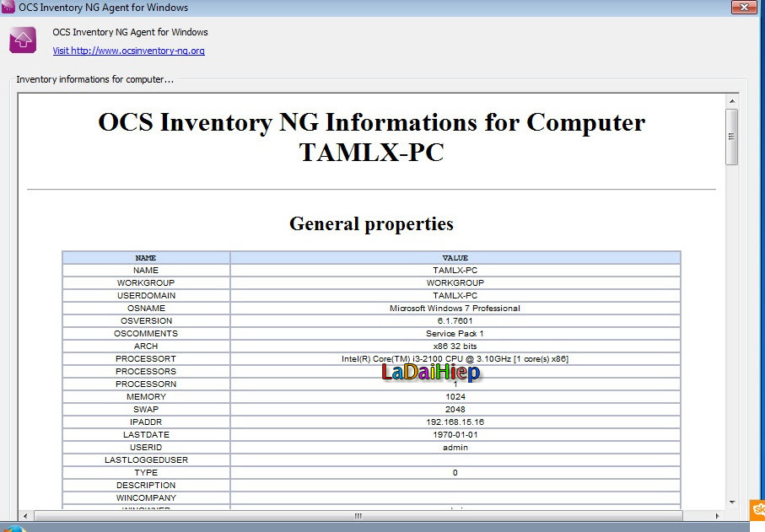Select the 'Service Pack 1' value
The image size is (765, 532).
tap(455, 334)
